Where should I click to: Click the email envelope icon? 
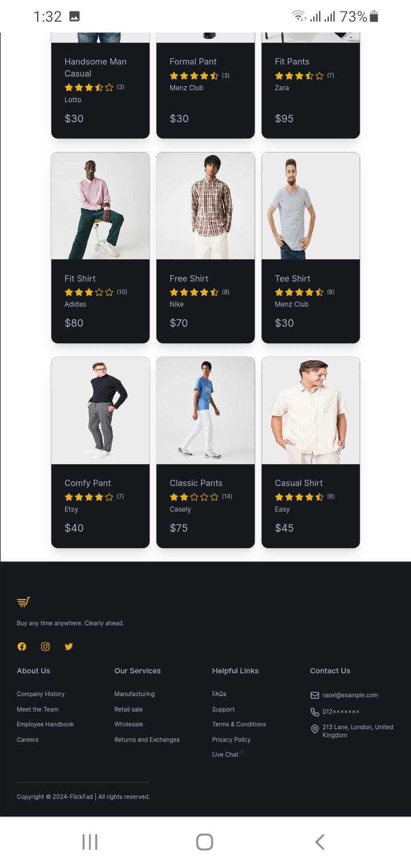point(315,695)
